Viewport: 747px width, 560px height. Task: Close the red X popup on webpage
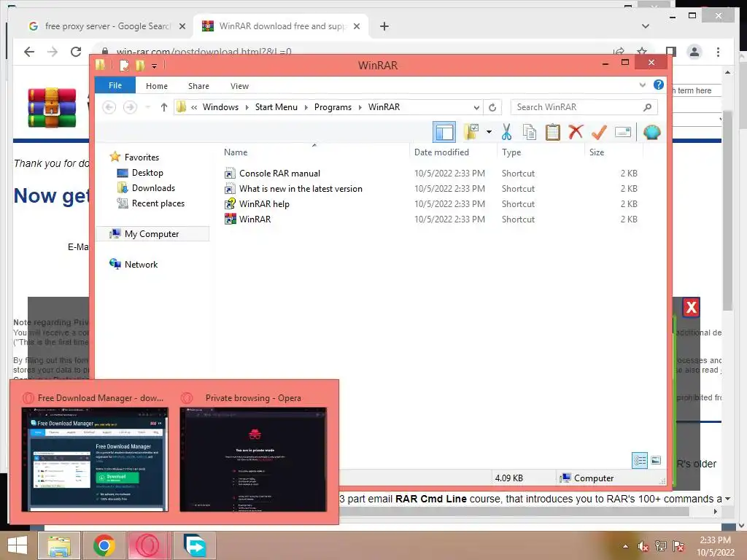pyautogui.click(x=692, y=307)
